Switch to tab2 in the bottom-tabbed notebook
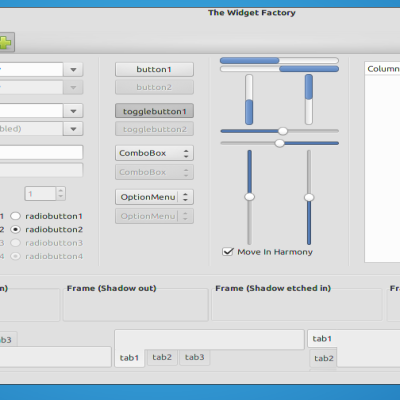 (162, 357)
